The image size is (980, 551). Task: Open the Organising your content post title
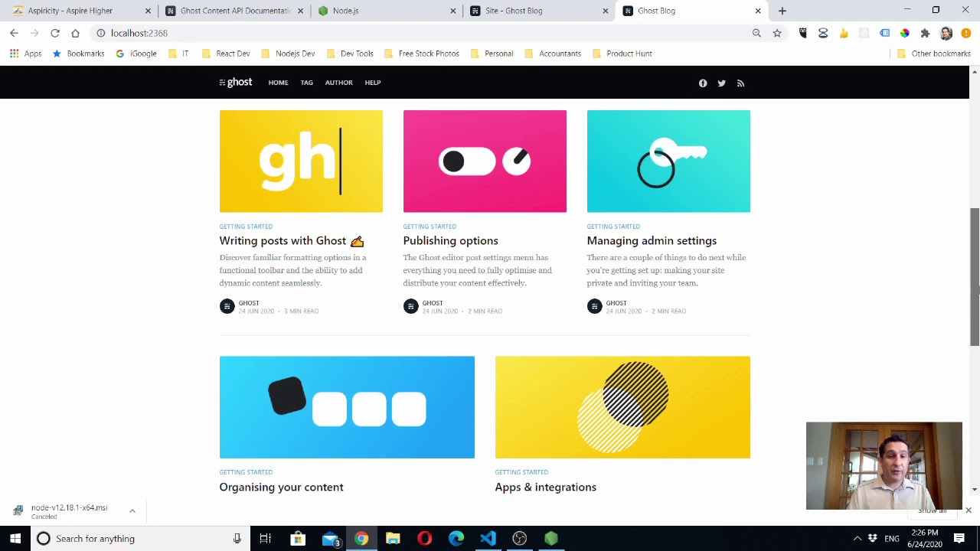[x=281, y=487]
